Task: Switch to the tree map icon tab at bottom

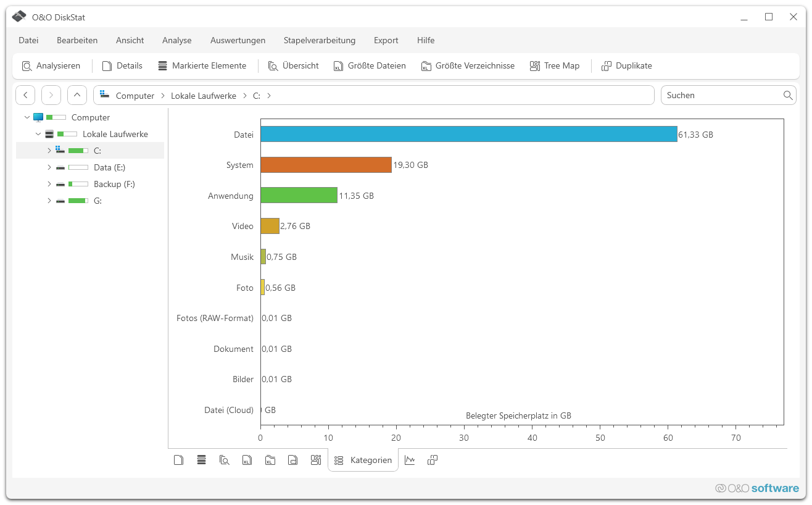Action: click(316, 460)
